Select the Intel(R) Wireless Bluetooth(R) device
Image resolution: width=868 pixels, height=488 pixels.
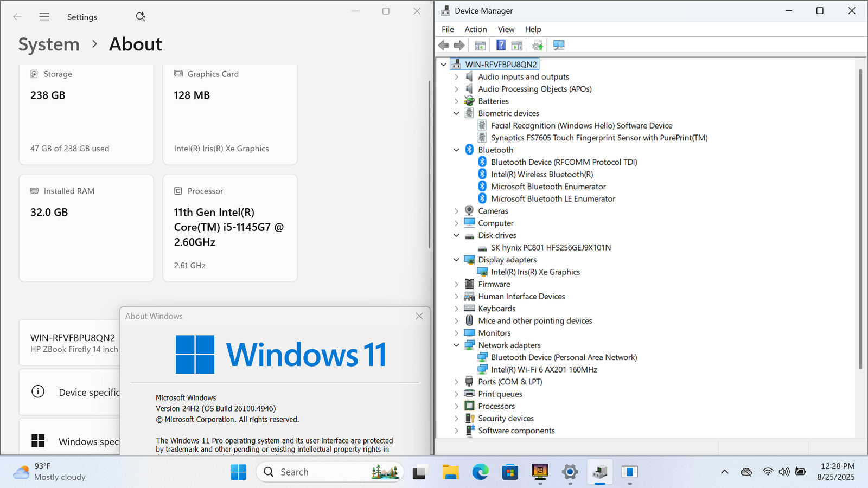pyautogui.click(x=541, y=174)
